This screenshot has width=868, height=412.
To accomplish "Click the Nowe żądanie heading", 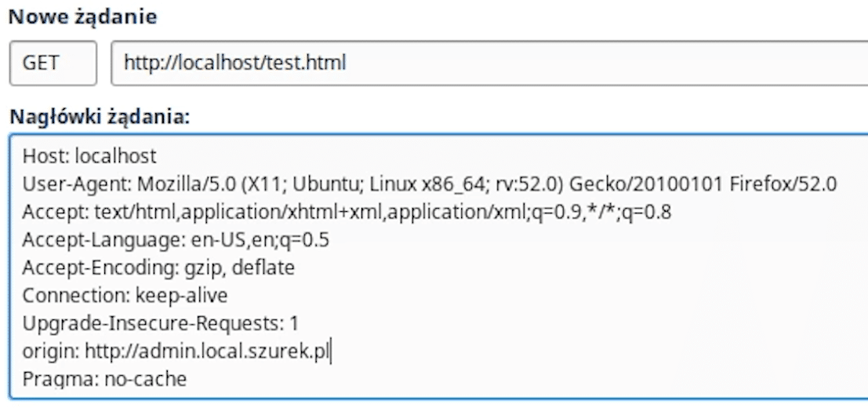I will 83,16.
